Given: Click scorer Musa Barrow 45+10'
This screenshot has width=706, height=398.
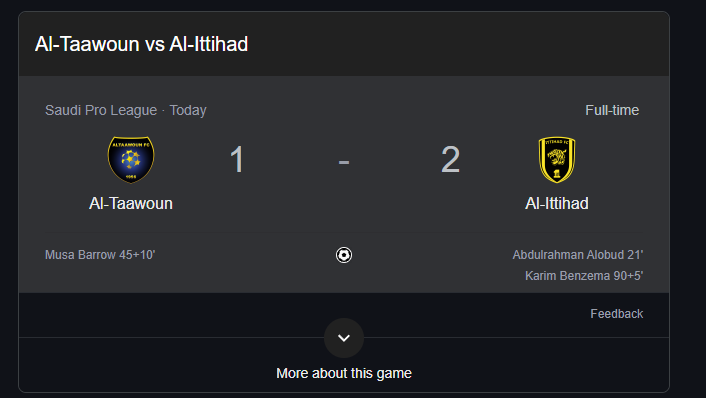Looking at the screenshot, I should click(100, 255).
